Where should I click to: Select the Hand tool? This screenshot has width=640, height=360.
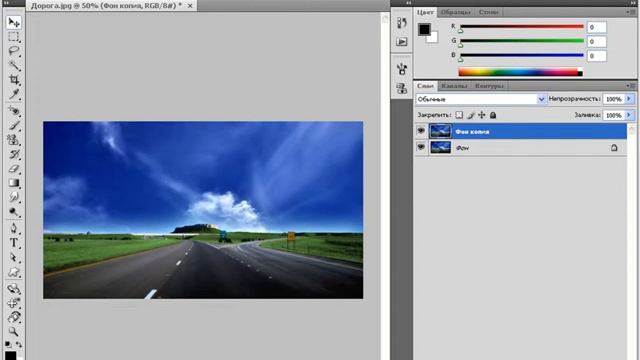(x=14, y=317)
